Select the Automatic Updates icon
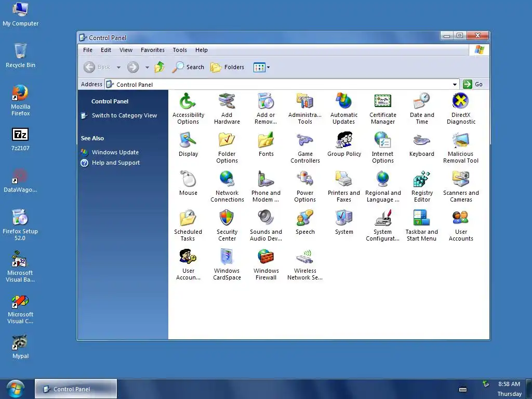 coord(344,109)
